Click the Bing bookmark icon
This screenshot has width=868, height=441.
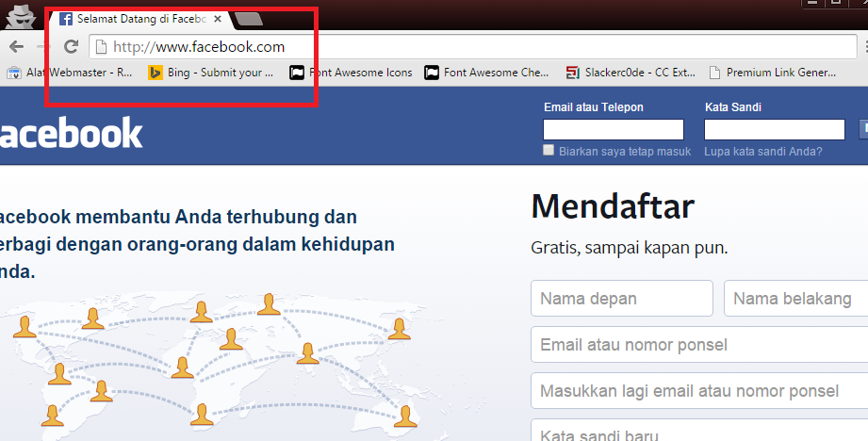point(155,73)
